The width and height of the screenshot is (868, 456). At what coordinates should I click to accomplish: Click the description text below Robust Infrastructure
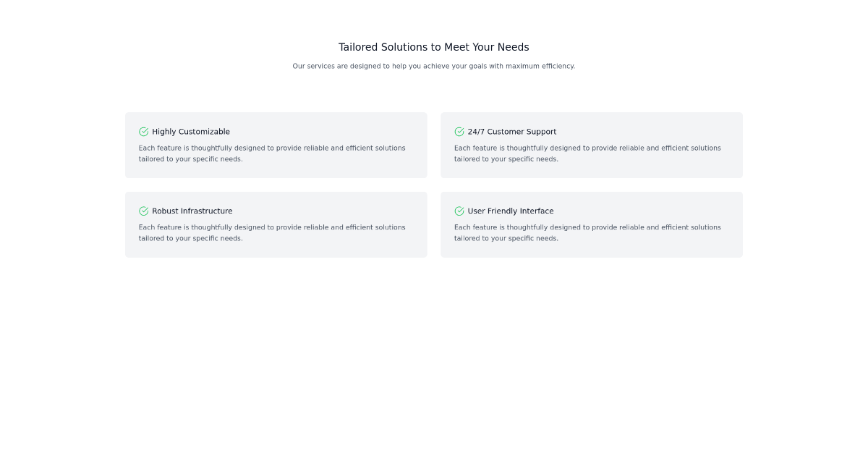(x=272, y=232)
